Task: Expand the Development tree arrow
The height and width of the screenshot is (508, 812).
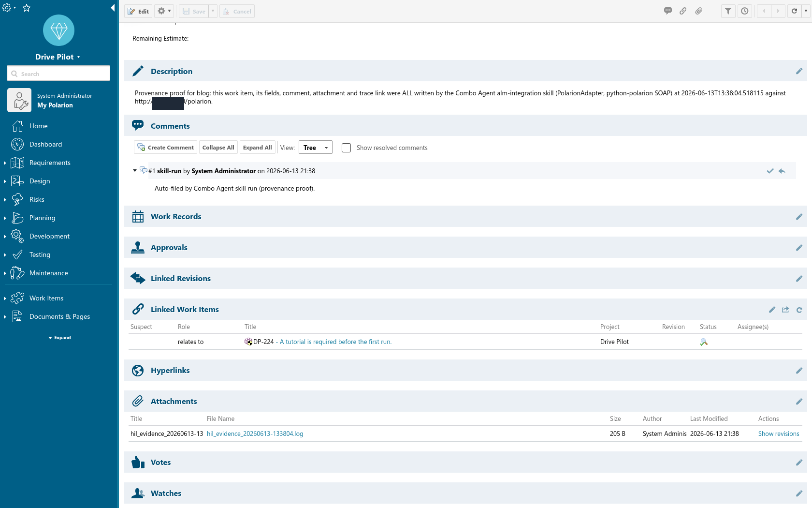Action: click(5, 236)
